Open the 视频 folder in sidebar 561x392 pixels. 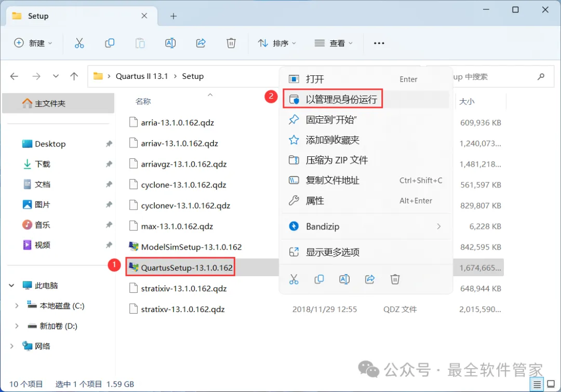click(x=42, y=245)
